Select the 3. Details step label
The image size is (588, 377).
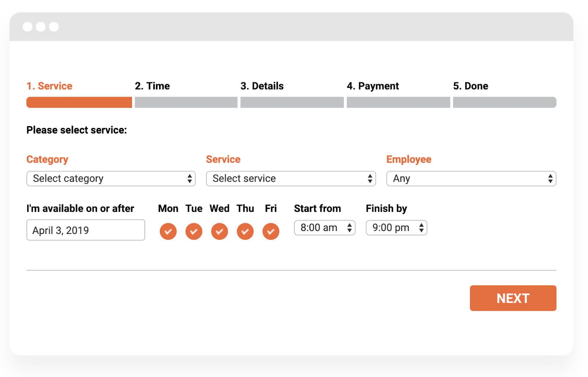click(x=262, y=86)
